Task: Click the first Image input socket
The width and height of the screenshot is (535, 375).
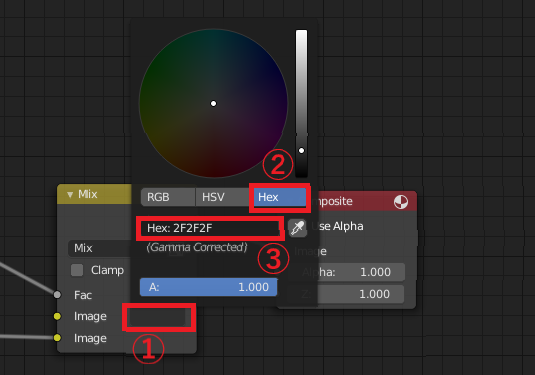Action: click(57, 316)
